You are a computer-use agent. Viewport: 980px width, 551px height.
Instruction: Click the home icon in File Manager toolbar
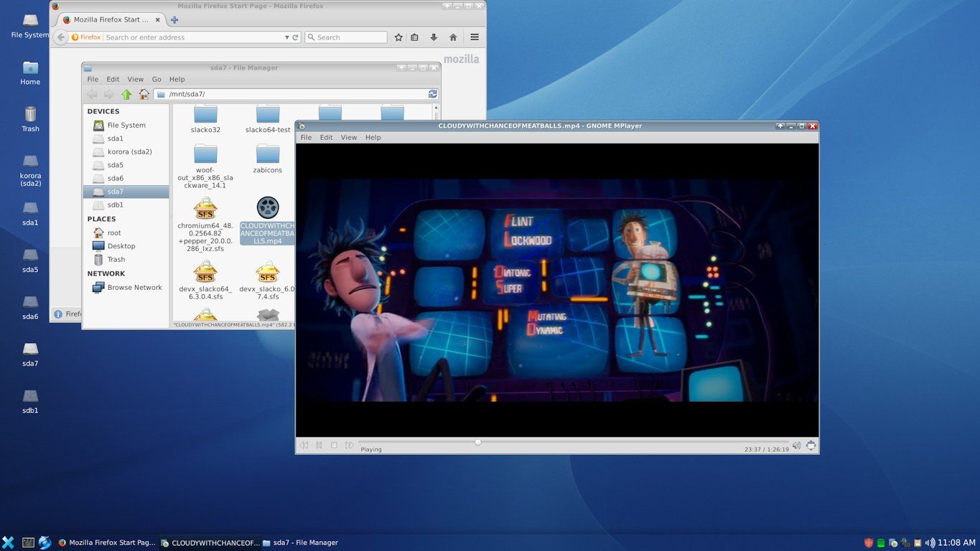(x=144, y=94)
